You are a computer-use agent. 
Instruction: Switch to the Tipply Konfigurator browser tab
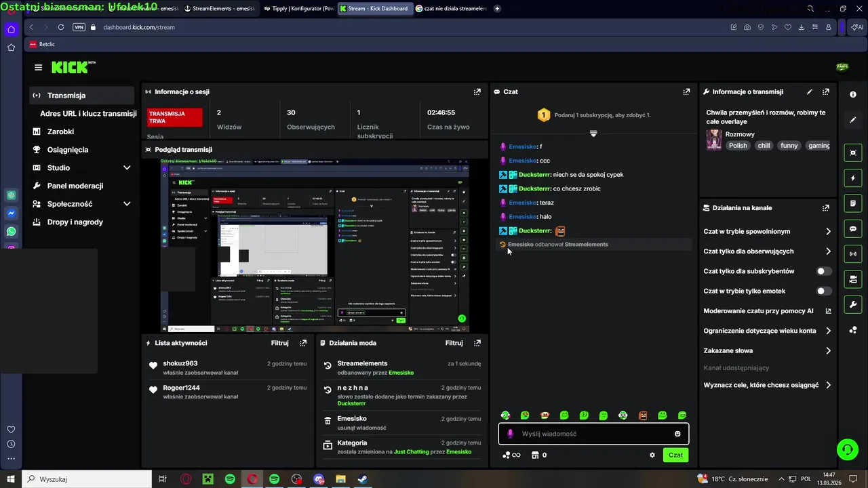coord(298,9)
